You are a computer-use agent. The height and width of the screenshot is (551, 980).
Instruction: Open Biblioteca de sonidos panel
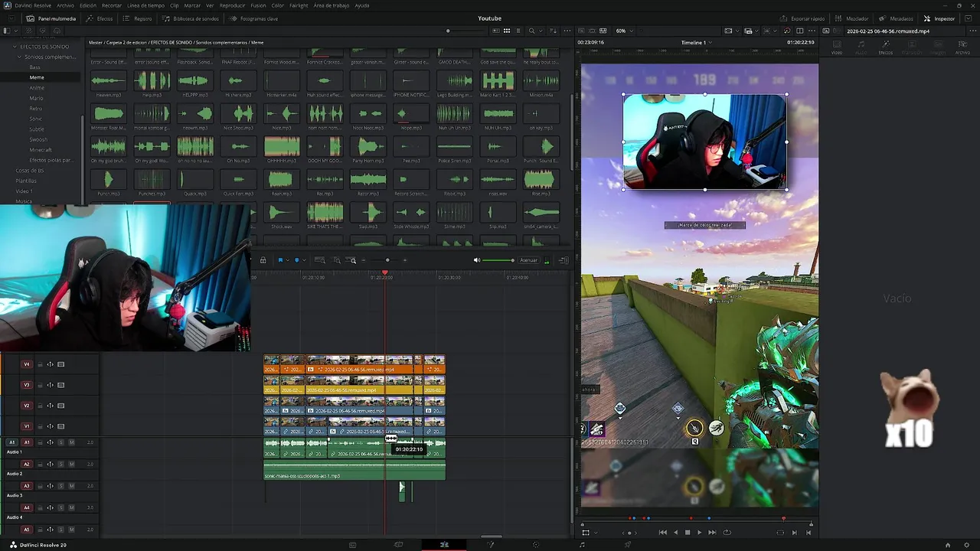click(x=191, y=18)
